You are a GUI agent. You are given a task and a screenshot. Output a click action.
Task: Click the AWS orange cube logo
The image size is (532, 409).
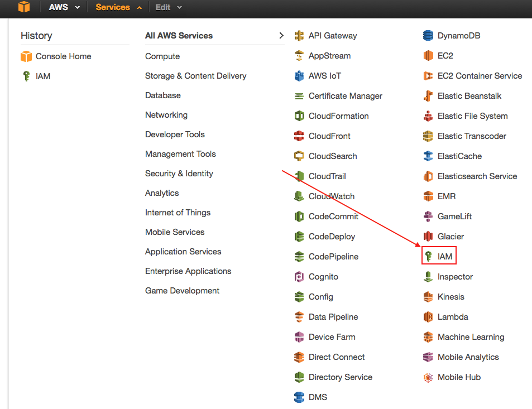(x=23, y=7)
